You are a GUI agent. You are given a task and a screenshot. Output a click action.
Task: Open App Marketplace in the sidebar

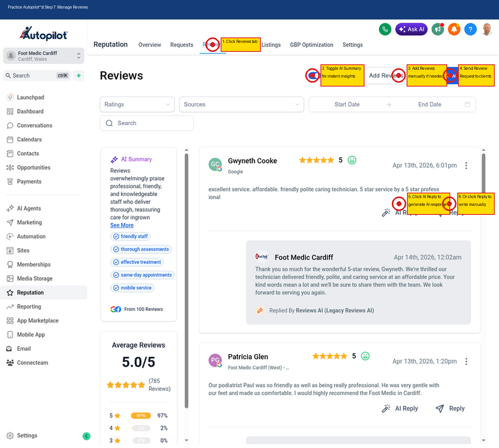[37, 321]
